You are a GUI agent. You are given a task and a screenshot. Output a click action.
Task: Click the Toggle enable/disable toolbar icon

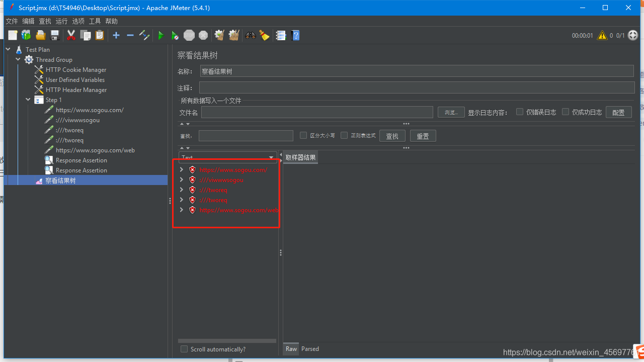click(144, 35)
